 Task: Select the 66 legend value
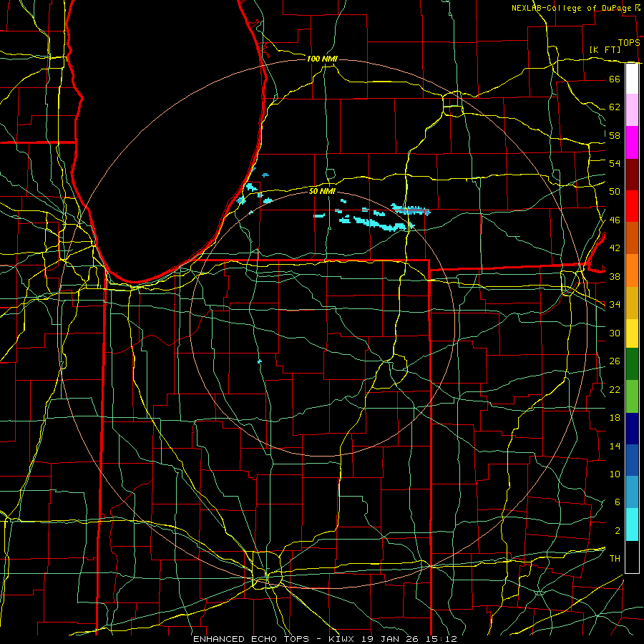click(x=615, y=79)
